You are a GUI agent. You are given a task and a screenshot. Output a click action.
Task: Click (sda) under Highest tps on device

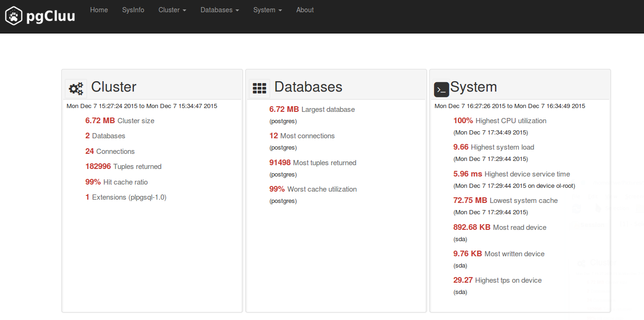pos(460,292)
